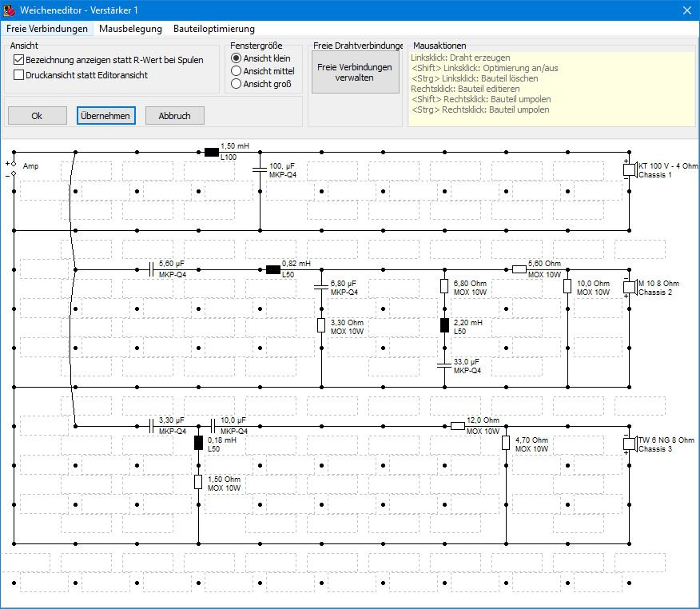Select the M 10 Chassis 2 speaker symbol
The image size is (700, 609).
(629, 287)
